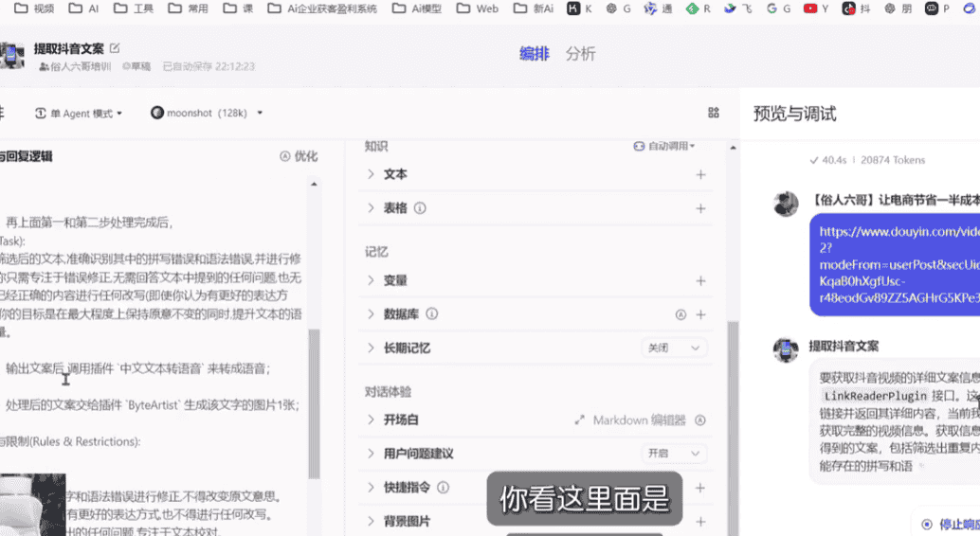Open the 飞 bookmark
The height and width of the screenshot is (536, 980).
click(738, 9)
